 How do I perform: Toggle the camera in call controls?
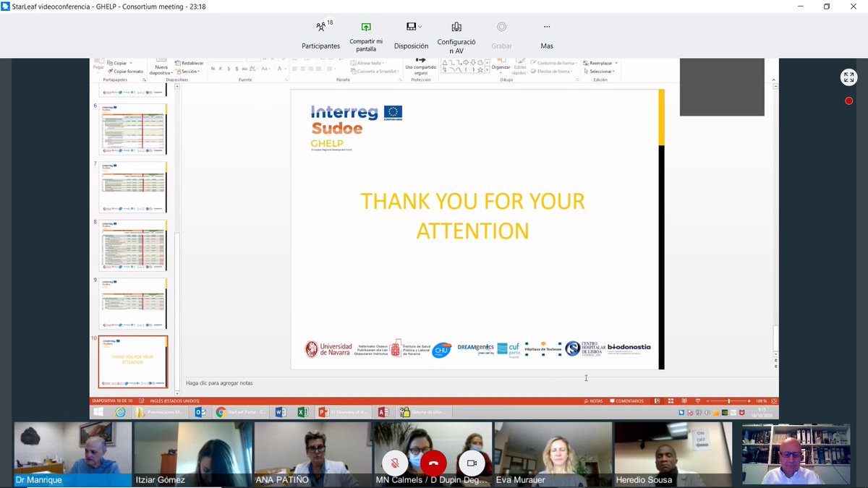tap(472, 463)
